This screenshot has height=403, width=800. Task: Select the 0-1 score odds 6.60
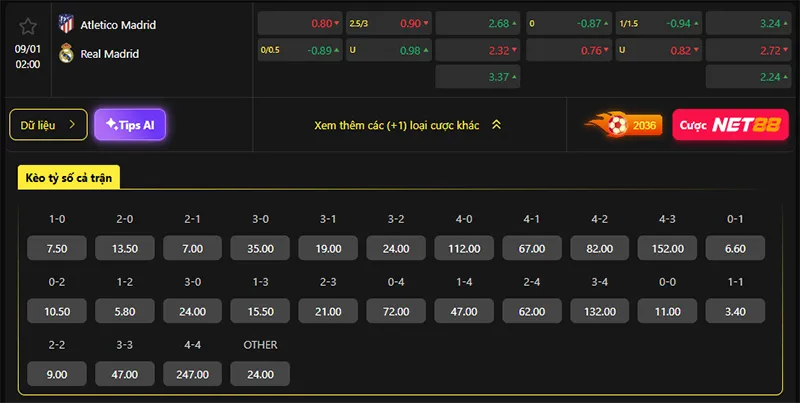(x=732, y=248)
